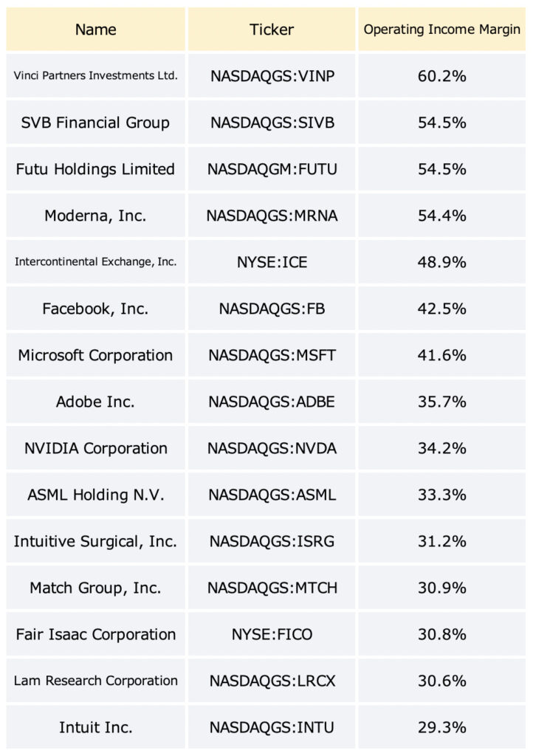Select the Facebook, Inc. name cell

pos(95,309)
